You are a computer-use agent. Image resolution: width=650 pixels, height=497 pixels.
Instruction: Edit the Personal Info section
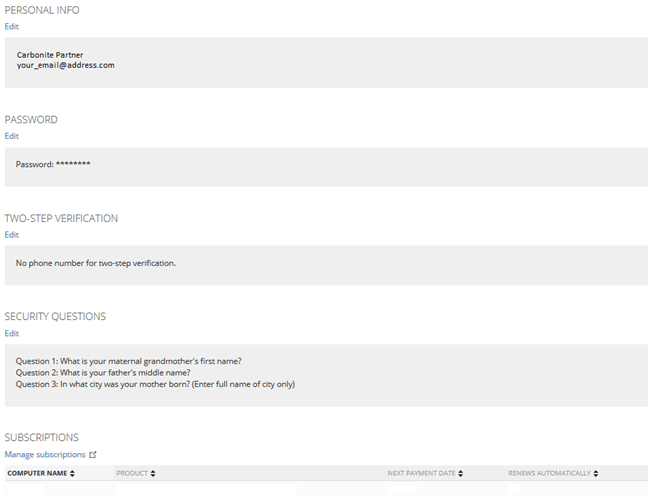(11, 27)
